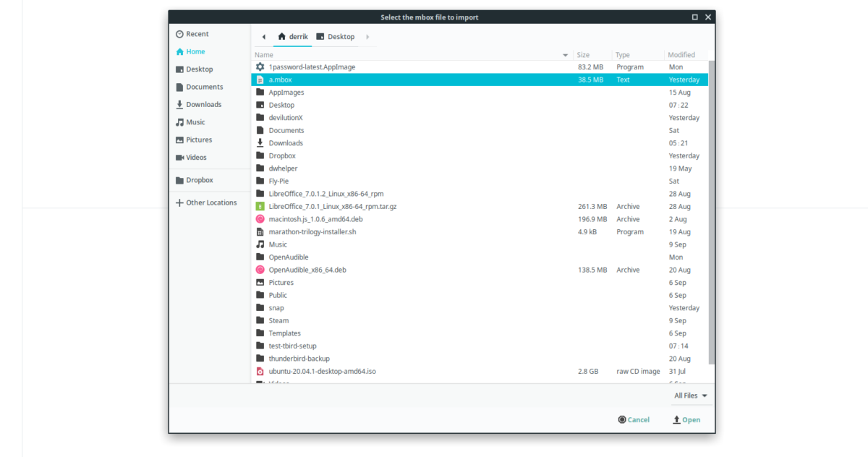The image size is (868, 457).
Task: Click the OpenAudible_x86_64.deb package icon
Action: pyautogui.click(x=260, y=270)
